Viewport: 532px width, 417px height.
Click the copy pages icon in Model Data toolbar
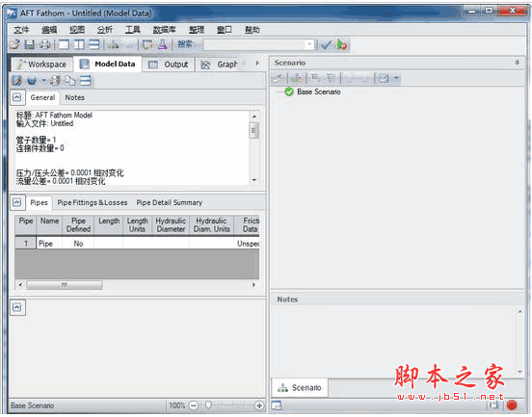click(x=70, y=81)
